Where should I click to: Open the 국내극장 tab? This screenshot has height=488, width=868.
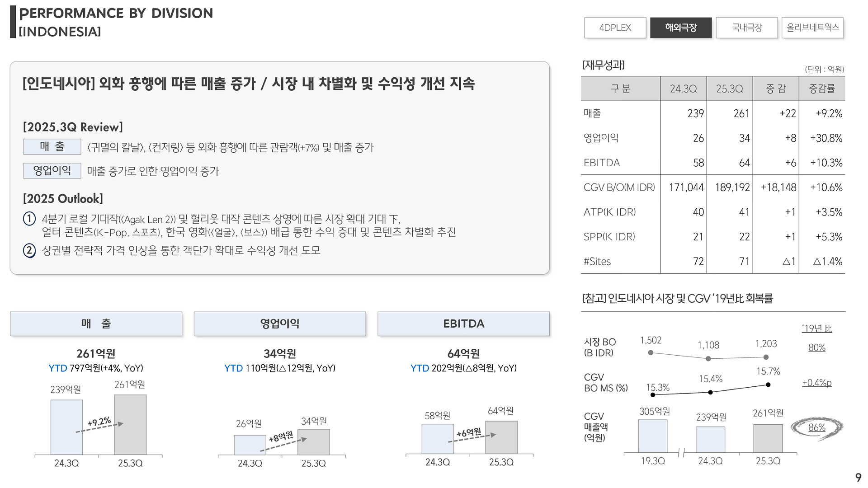(747, 28)
